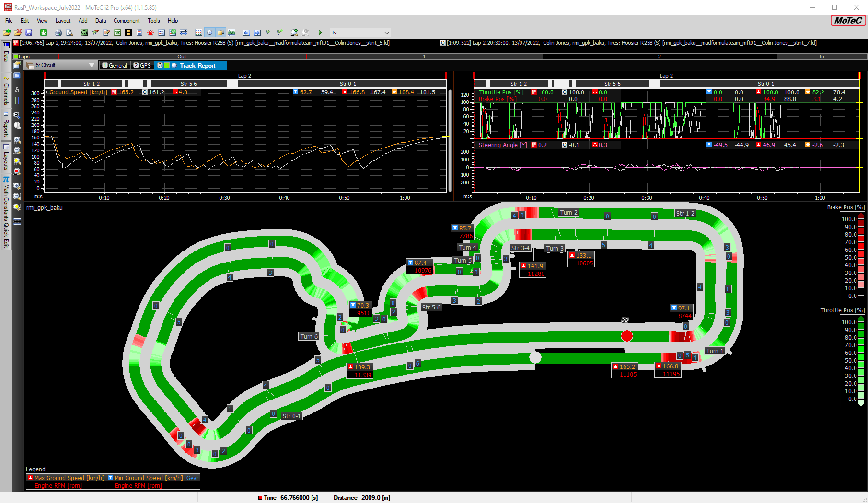
Task: Open the Layouts side panel tab
Action: 6,158
